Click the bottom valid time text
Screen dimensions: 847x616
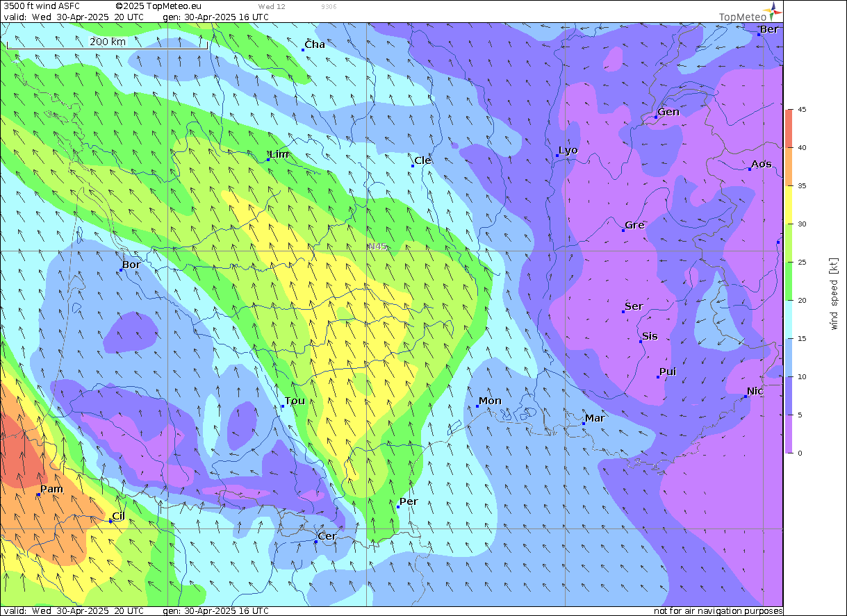74,610
